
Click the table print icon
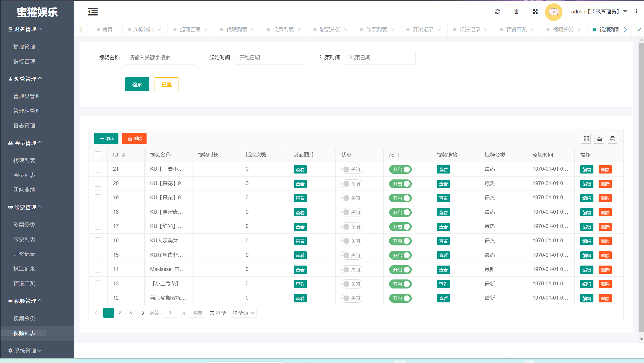[613, 139]
